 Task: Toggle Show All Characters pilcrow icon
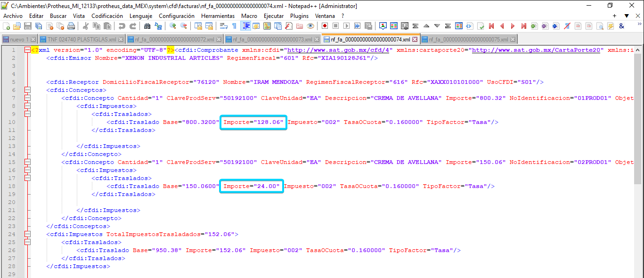(234, 26)
